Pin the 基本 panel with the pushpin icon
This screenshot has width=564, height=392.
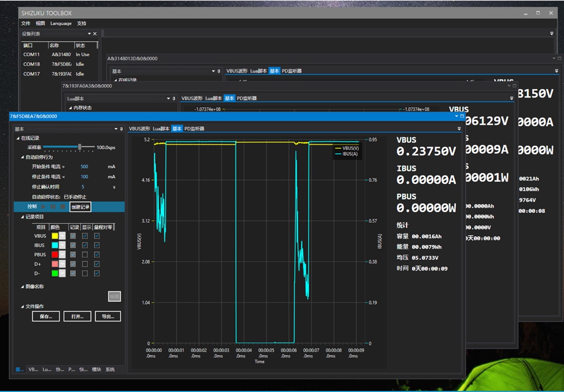[121, 129]
